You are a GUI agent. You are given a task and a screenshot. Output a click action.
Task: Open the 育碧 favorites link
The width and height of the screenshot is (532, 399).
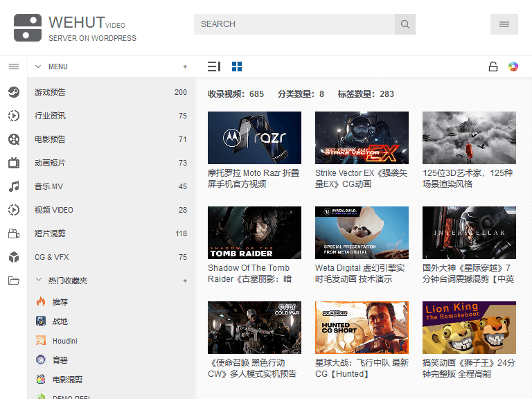(60, 360)
